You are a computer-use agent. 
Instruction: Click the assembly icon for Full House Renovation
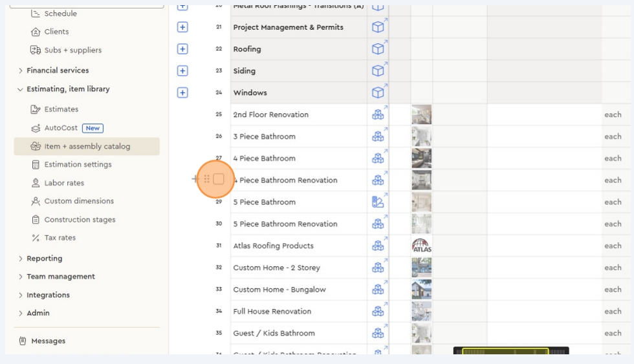pyautogui.click(x=378, y=311)
